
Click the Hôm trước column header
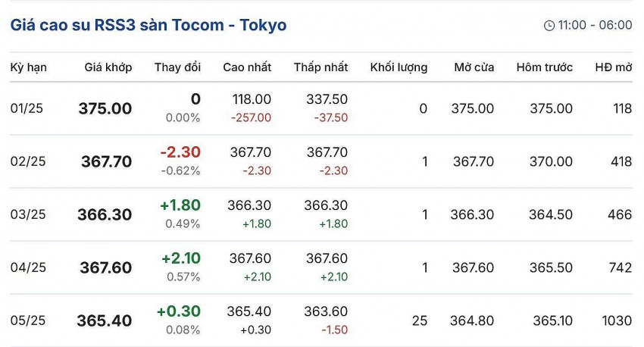(545, 67)
